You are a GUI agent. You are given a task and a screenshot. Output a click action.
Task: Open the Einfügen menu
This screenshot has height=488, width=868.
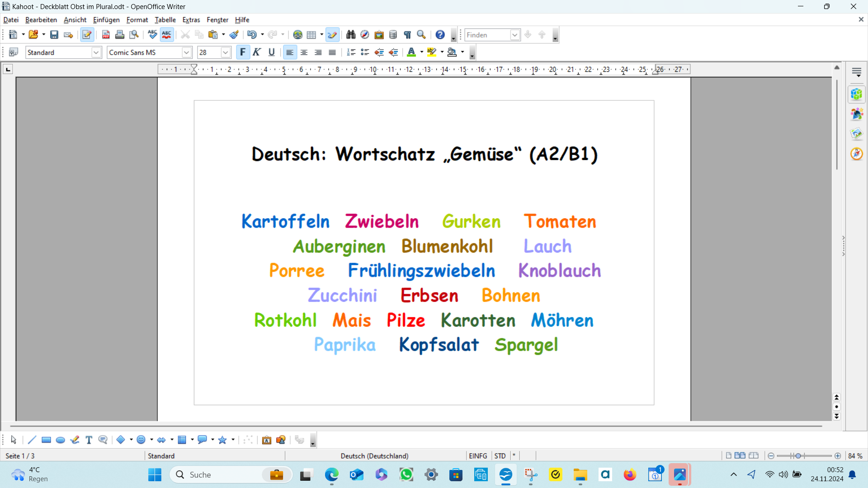point(106,20)
